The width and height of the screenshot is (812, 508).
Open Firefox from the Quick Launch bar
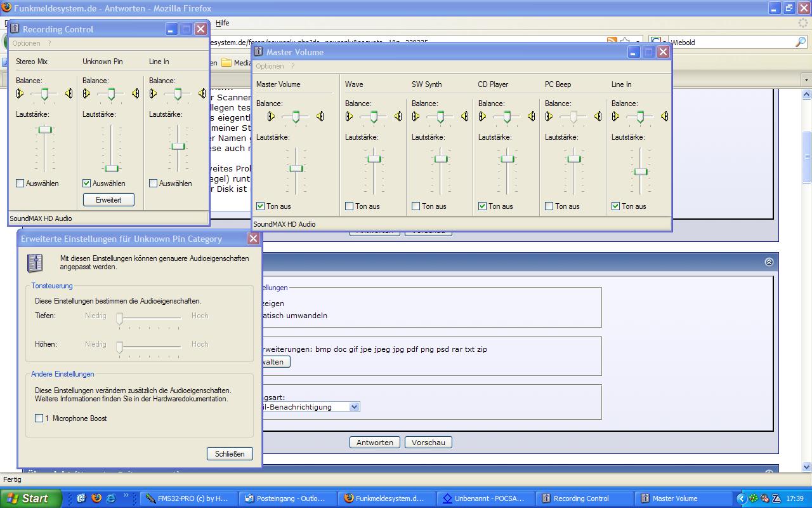click(x=96, y=498)
